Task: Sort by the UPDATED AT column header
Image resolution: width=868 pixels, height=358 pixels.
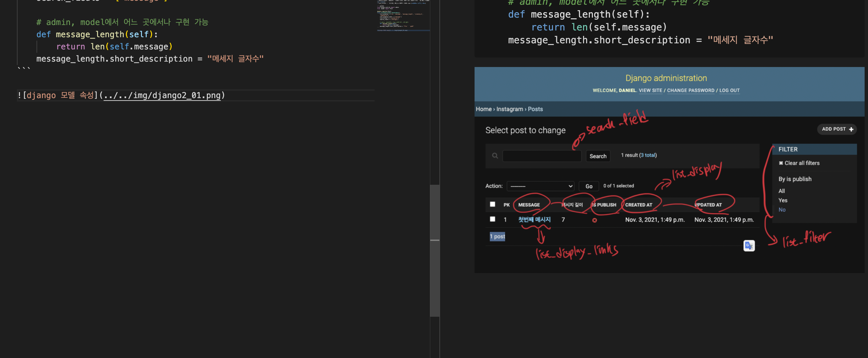Action: click(x=708, y=205)
